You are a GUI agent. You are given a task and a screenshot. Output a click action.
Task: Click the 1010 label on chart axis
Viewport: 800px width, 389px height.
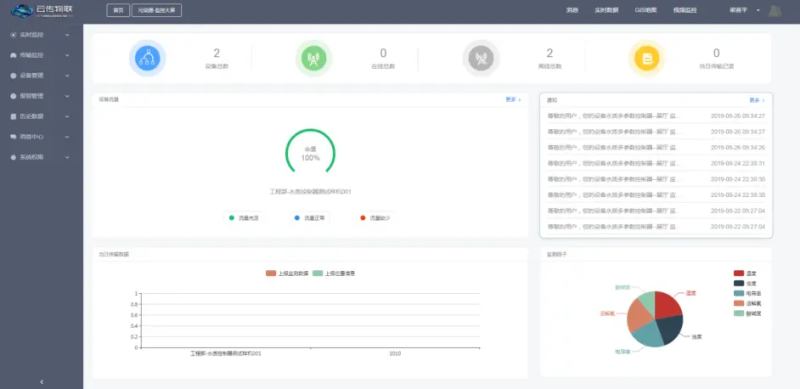(395, 353)
